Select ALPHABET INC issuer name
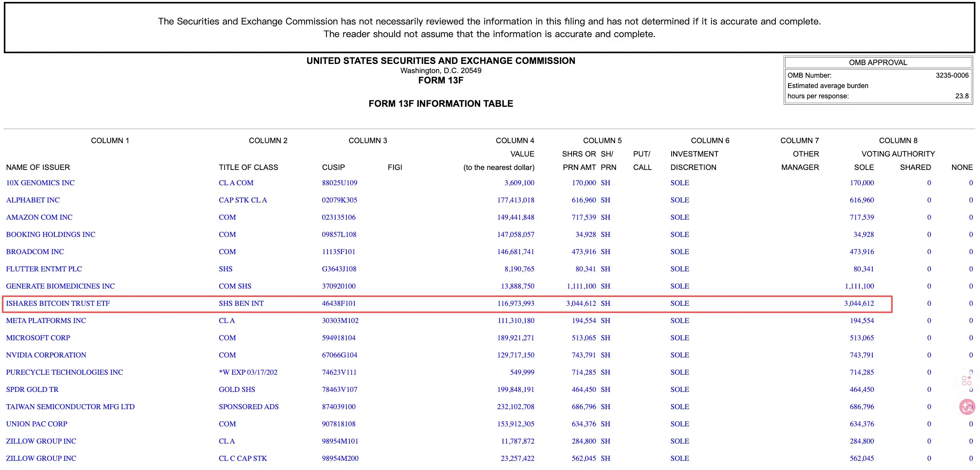 point(33,200)
